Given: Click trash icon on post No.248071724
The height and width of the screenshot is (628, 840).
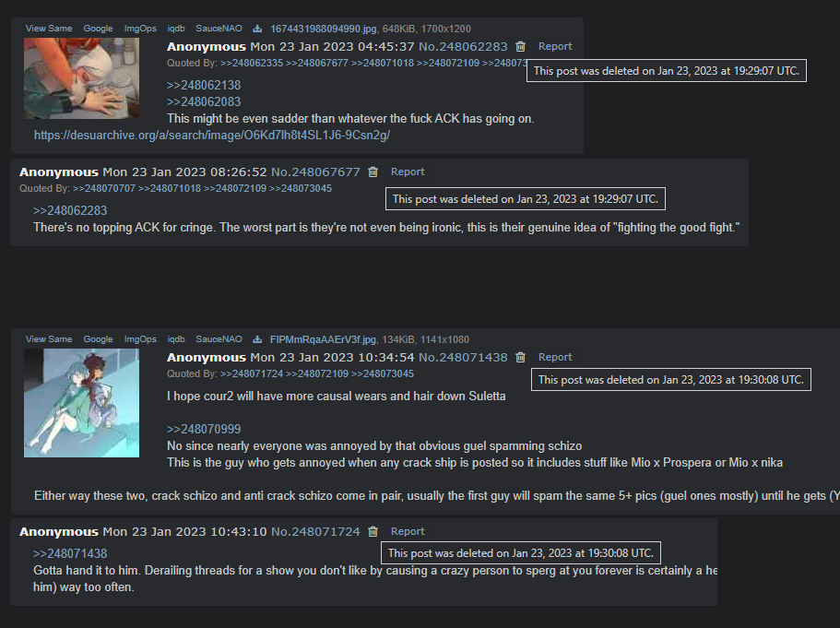Looking at the screenshot, I should click(x=373, y=531).
